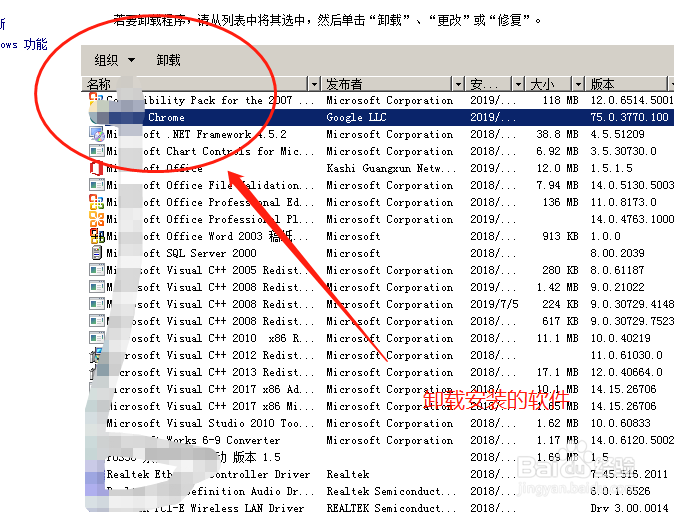This screenshot has height=512, width=674.
Task: Open the Windows 功能 sidebar link
Action: (24, 44)
